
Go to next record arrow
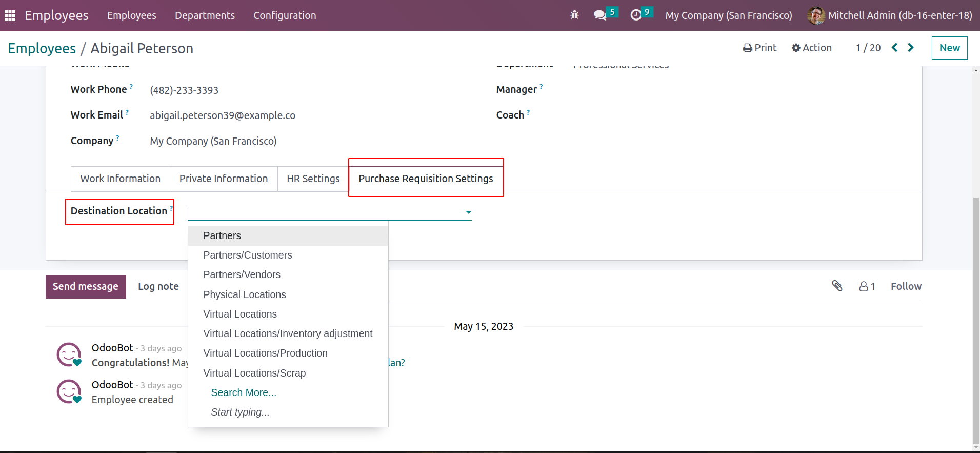[x=911, y=48]
